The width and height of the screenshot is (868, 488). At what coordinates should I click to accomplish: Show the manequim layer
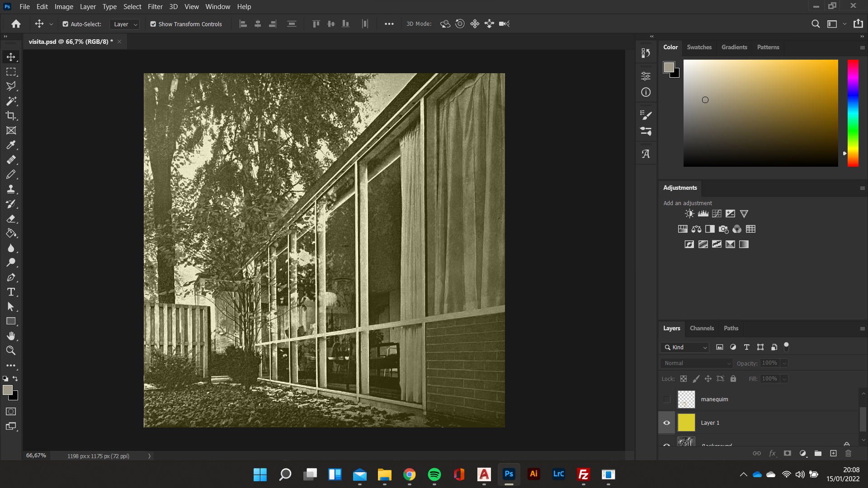(666, 399)
